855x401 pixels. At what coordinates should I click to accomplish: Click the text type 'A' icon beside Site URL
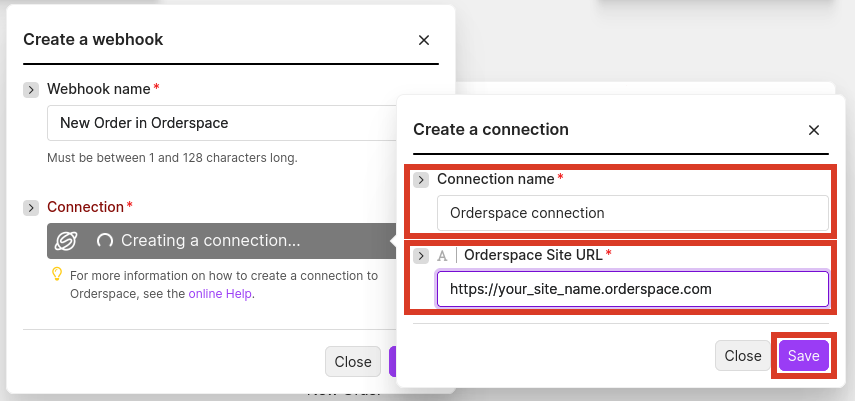pyautogui.click(x=442, y=256)
